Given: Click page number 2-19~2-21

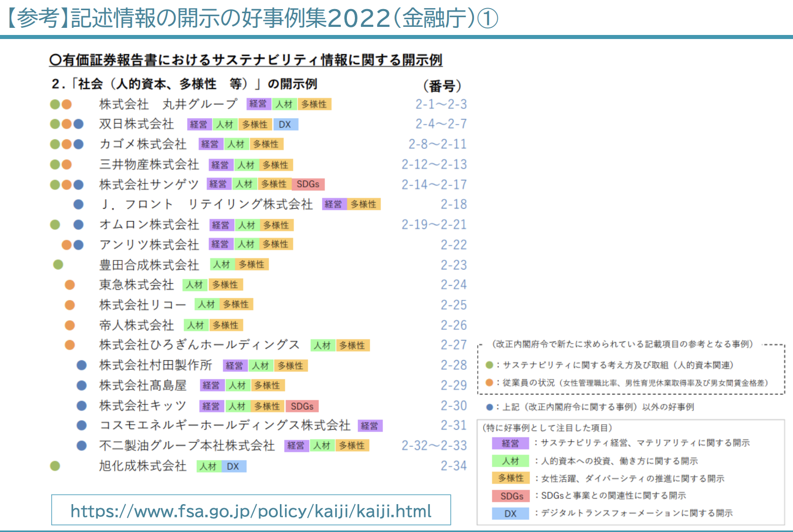Looking at the screenshot, I should pyautogui.click(x=434, y=224).
